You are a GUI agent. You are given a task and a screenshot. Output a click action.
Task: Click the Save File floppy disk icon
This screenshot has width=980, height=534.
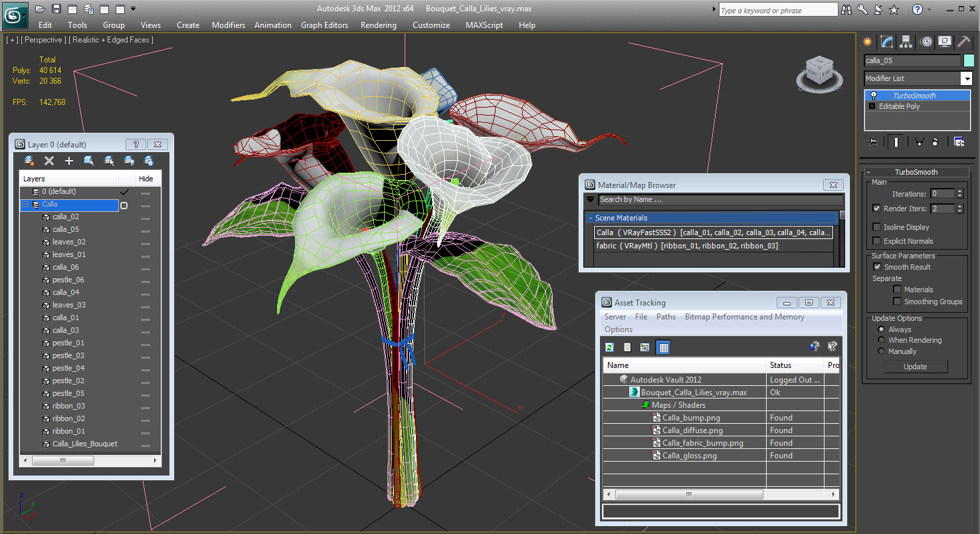coord(56,9)
